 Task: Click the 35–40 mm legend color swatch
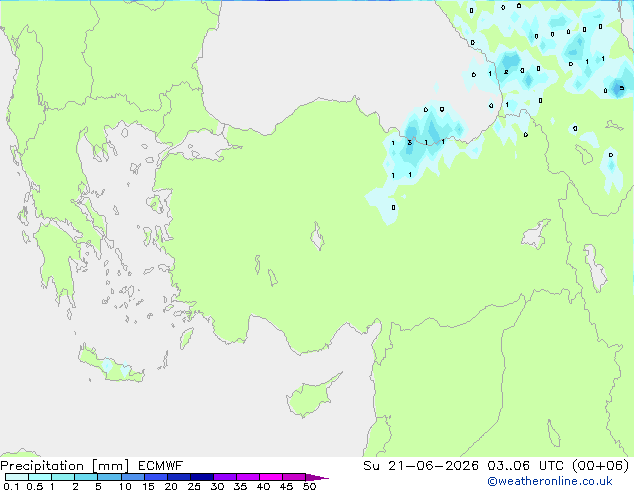point(248,477)
